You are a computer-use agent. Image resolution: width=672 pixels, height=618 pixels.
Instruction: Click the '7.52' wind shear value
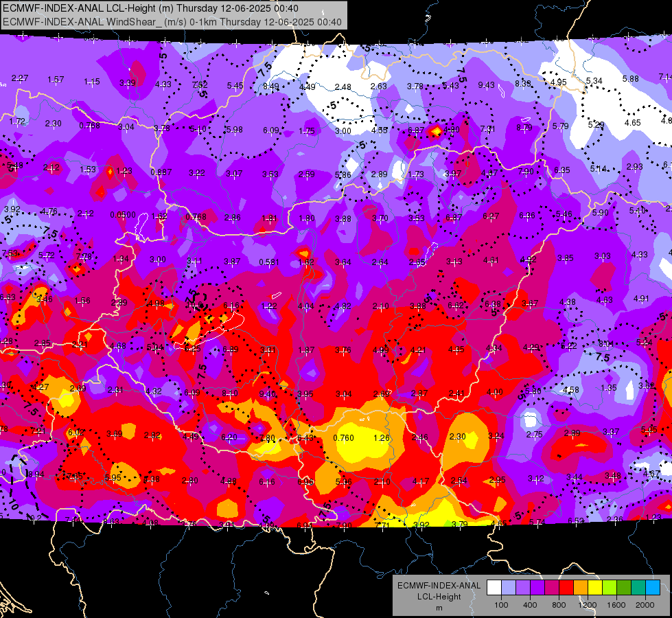200,85
